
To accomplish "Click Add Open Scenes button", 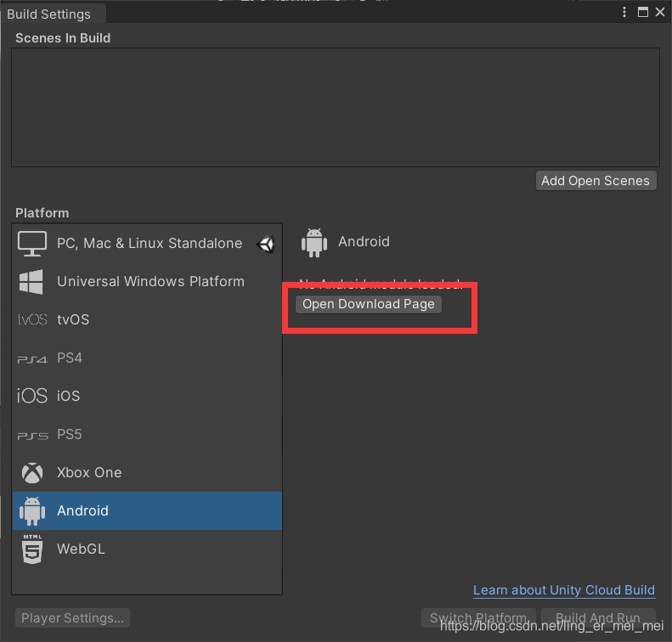I will (596, 181).
